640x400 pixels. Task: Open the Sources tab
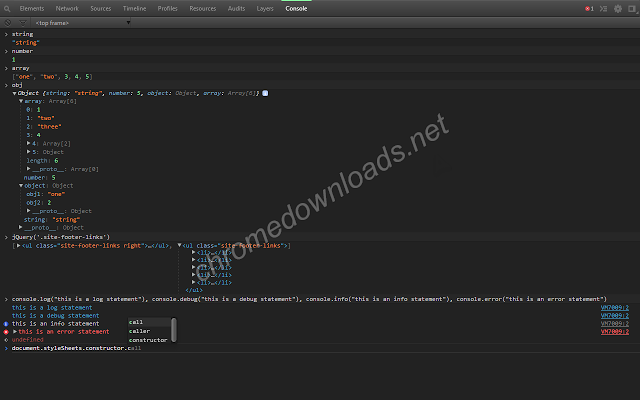tap(101, 9)
